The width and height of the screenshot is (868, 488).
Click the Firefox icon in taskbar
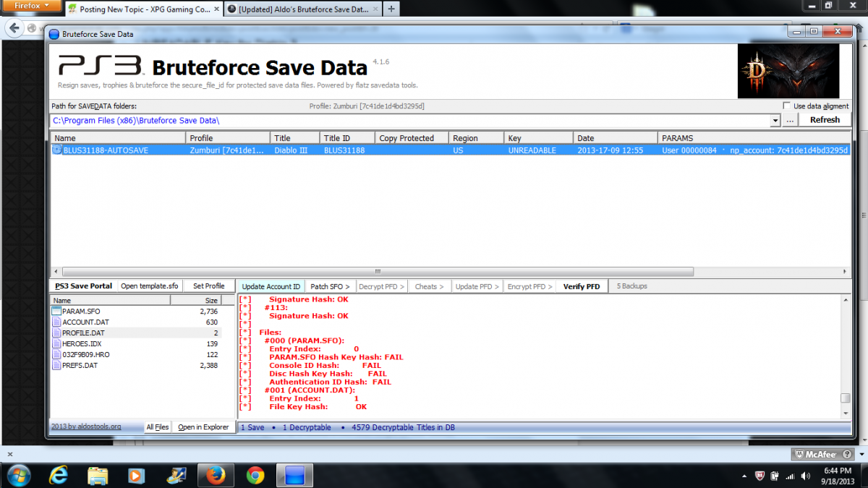[215, 475]
